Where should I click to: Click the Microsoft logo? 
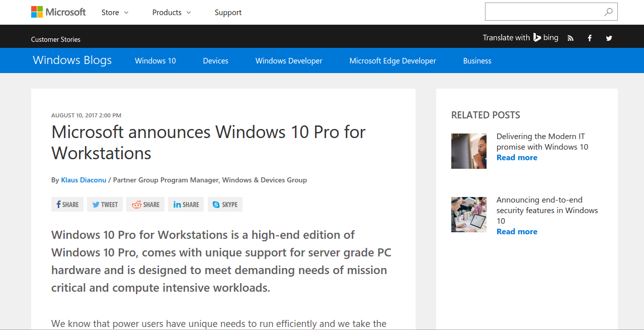coord(58,12)
